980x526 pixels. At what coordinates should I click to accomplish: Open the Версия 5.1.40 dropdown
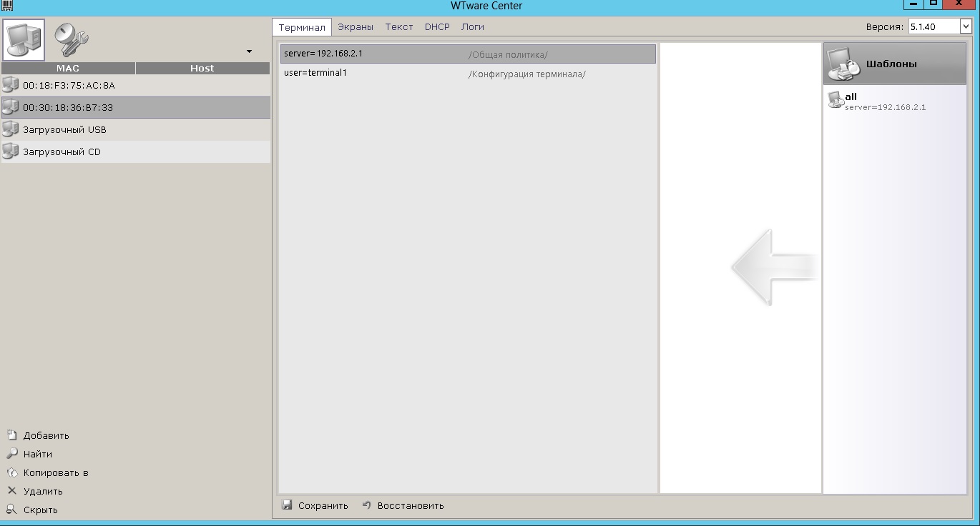click(x=965, y=27)
